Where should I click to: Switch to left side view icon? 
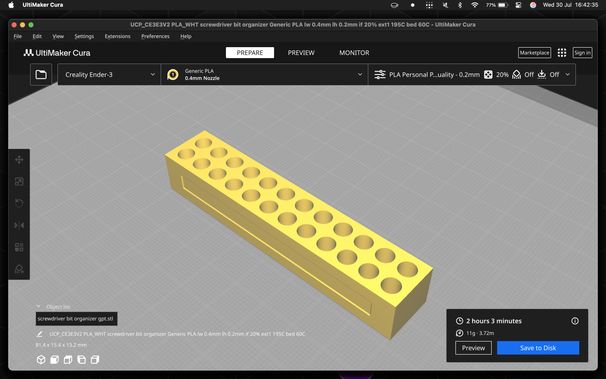point(82,360)
